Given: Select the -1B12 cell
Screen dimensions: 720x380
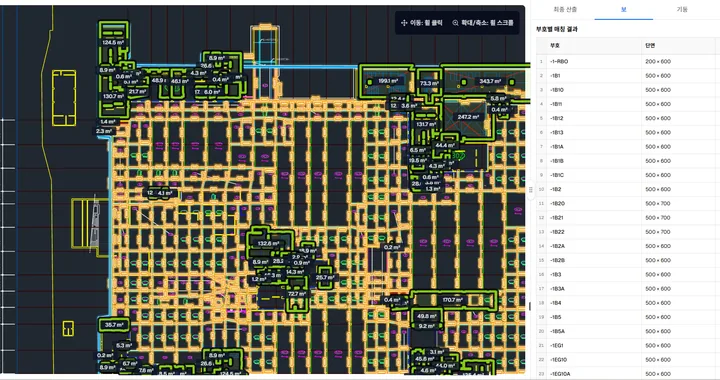Looking at the screenshot, I should pos(593,118).
